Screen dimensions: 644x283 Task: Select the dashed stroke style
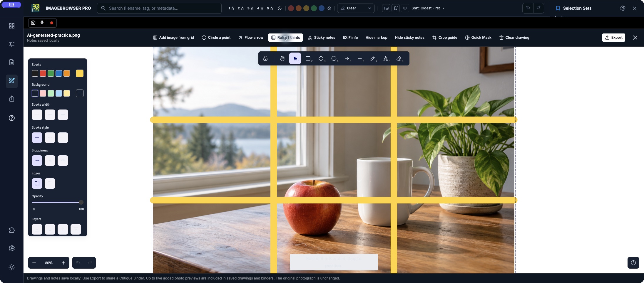click(x=50, y=138)
